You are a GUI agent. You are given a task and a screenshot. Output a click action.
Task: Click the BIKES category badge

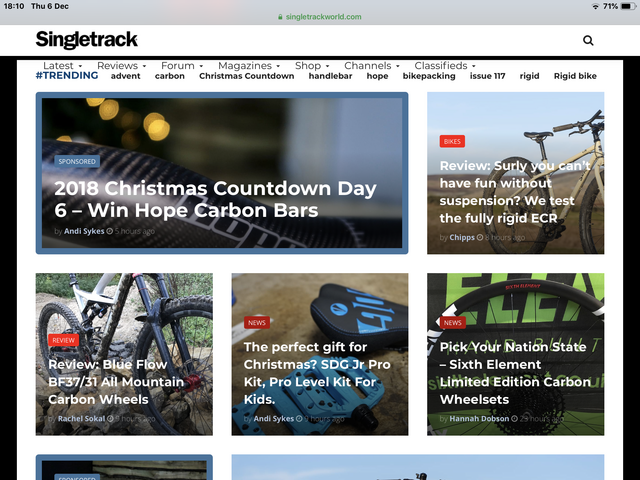coord(452,141)
